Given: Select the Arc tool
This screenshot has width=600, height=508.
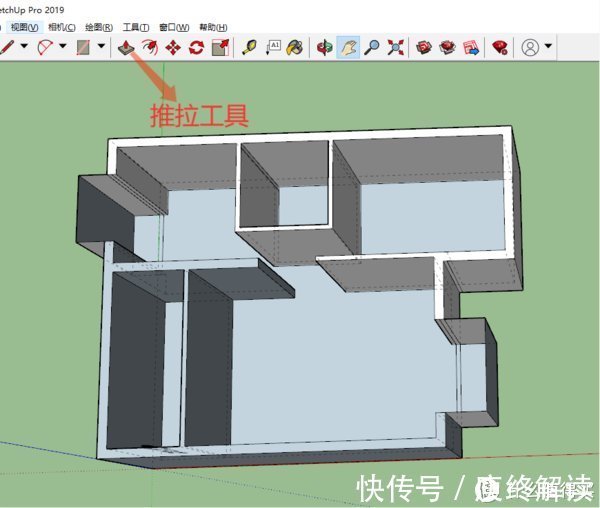Looking at the screenshot, I should tap(45, 48).
